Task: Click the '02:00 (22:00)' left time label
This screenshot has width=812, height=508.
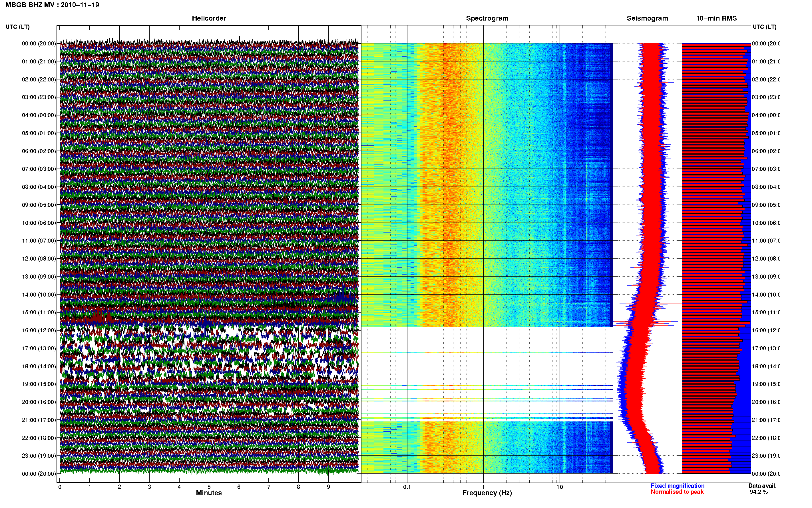Action: tap(39, 79)
